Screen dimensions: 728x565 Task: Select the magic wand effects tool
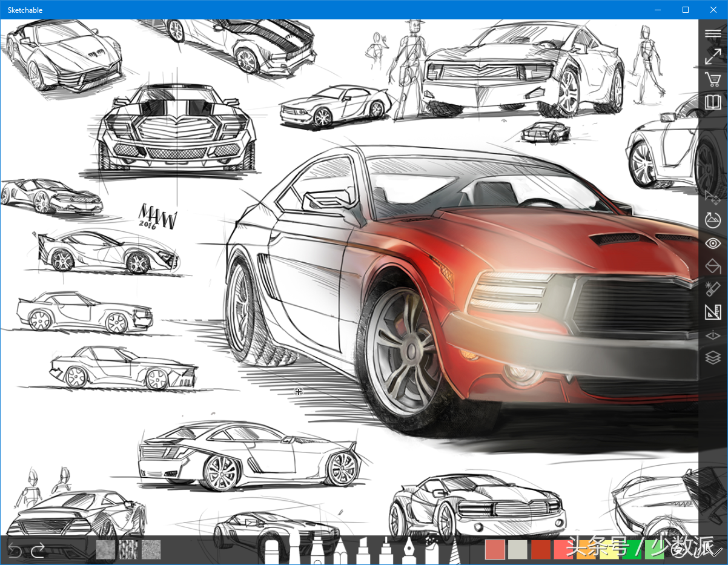tap(713, 289)
